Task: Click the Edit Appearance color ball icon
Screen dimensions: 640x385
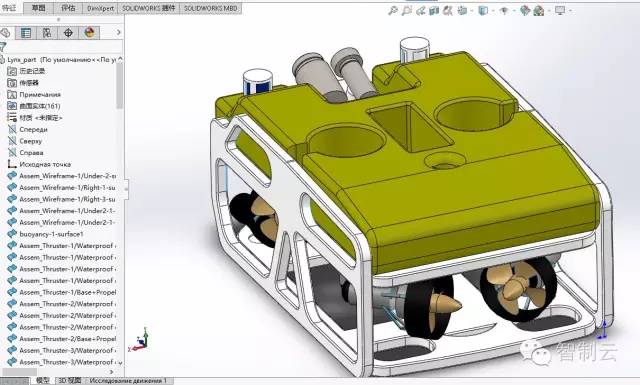Action: click(x=525, y=11)
